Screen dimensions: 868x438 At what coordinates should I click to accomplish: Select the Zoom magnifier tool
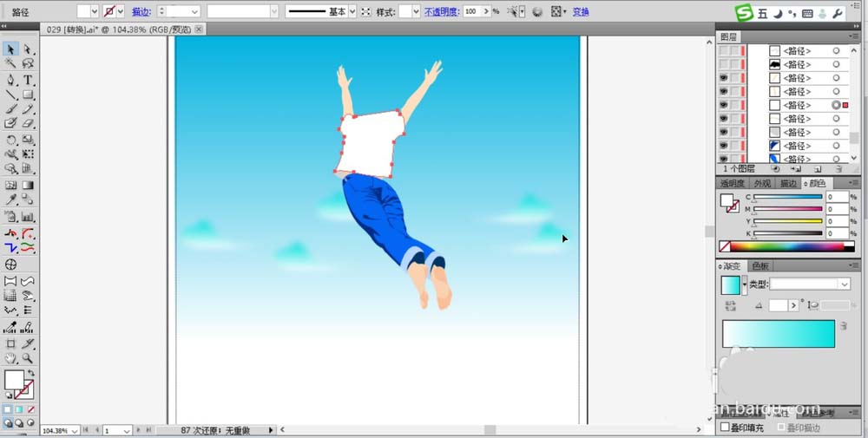tap(28, 358)
